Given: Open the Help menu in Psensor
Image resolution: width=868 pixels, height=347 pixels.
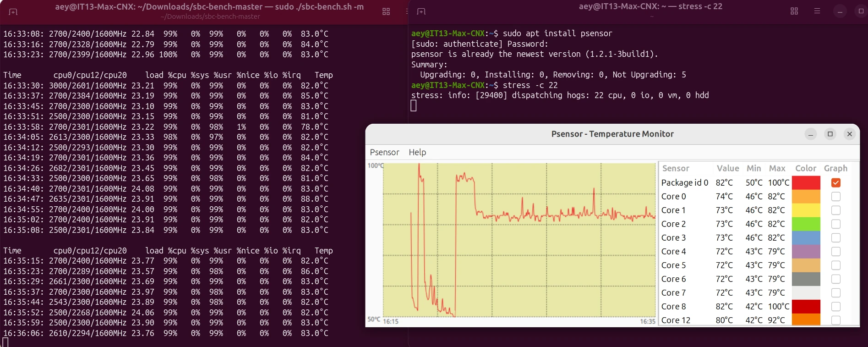Looking at the screenshot, I should point(417,152).
